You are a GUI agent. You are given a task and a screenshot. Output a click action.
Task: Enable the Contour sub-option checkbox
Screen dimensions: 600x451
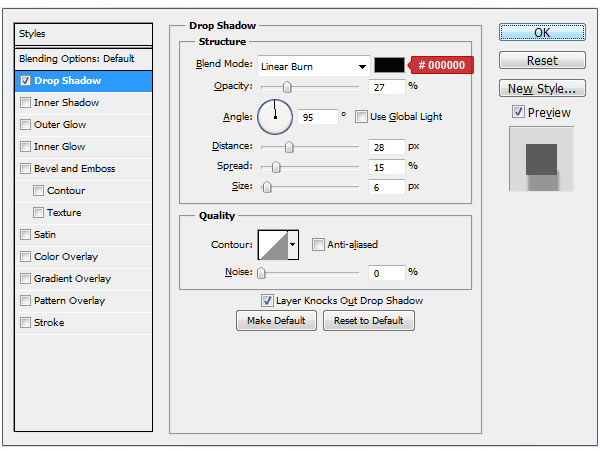(x=38, y=190)
